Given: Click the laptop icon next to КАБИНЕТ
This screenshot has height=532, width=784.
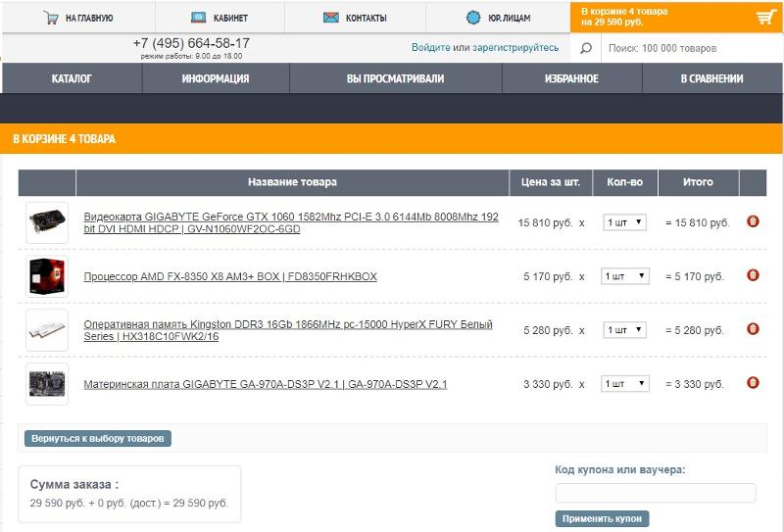Looking at the screenshot, I should [199, 18].
